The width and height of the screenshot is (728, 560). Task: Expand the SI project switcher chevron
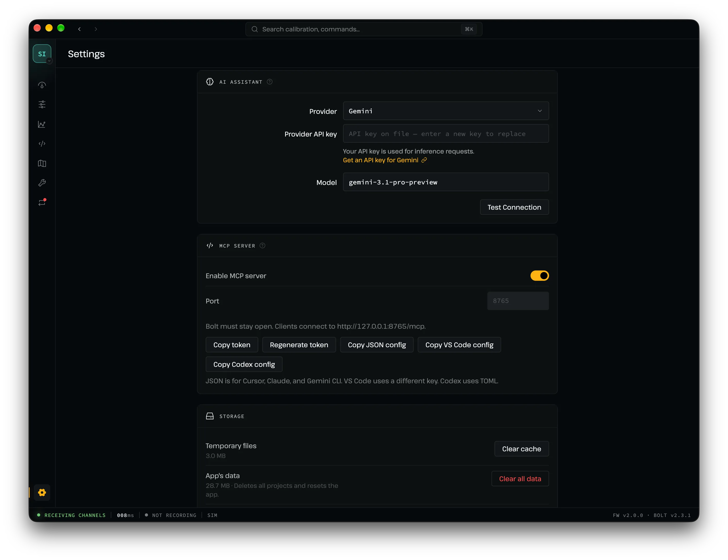(x=49, y=61)
